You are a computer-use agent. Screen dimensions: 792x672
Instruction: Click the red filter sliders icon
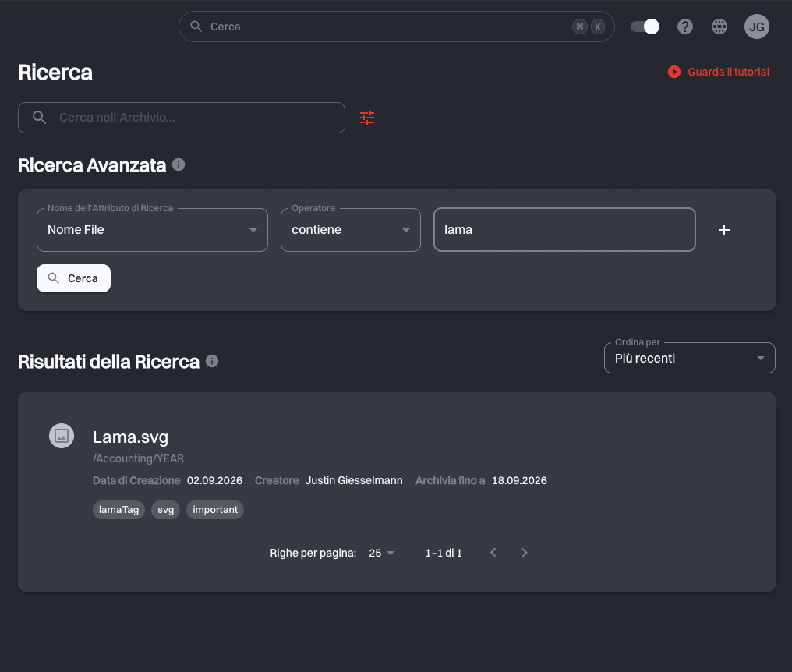(x=367, y=118)
